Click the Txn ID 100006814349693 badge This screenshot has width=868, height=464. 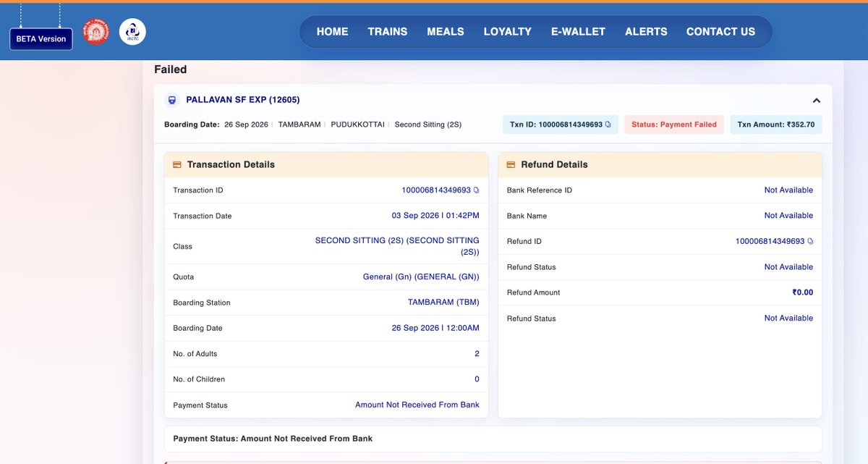click(561, 125)
